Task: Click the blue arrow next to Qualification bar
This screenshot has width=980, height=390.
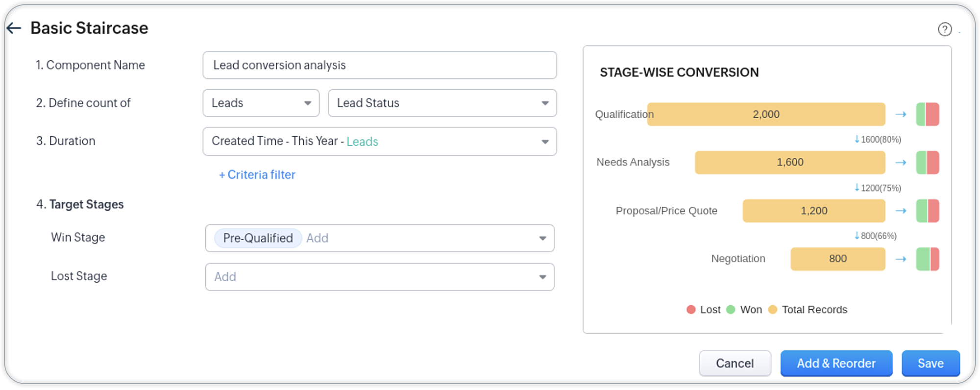Action: [901, 115]
